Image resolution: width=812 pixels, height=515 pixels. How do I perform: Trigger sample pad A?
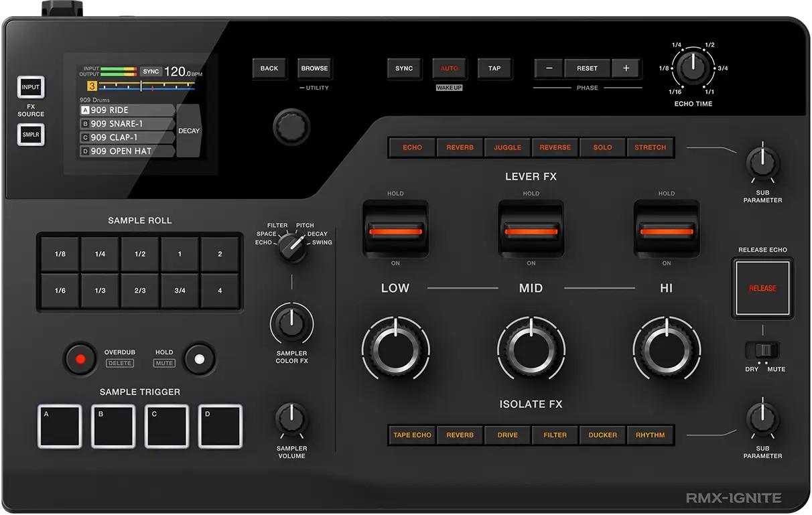[x=59, y=425]
